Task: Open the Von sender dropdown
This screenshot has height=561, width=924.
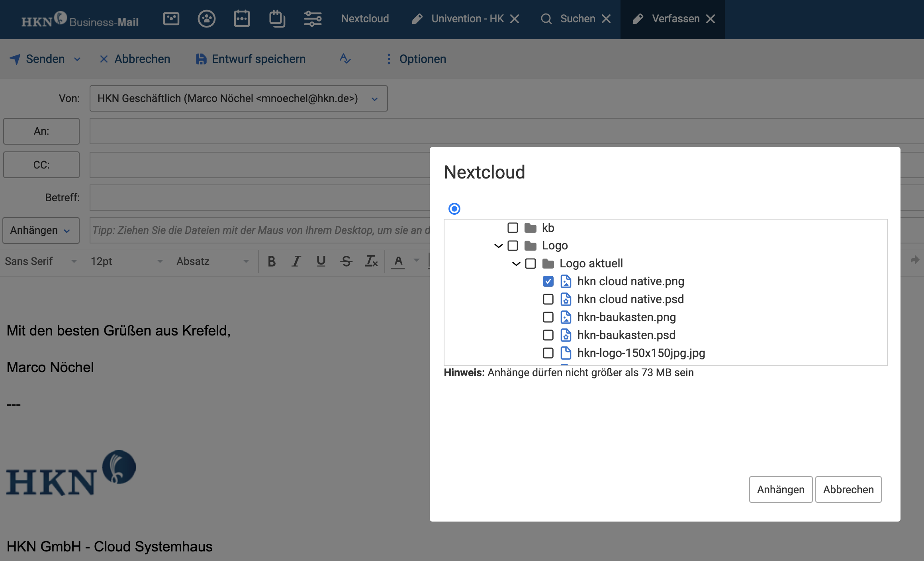Action: 239,98
